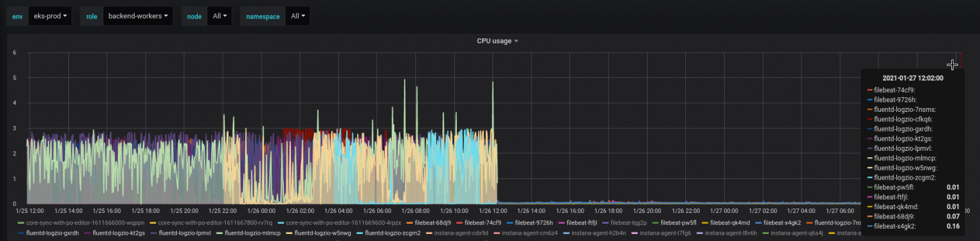Click the role variable label

(x=92, y=16)
